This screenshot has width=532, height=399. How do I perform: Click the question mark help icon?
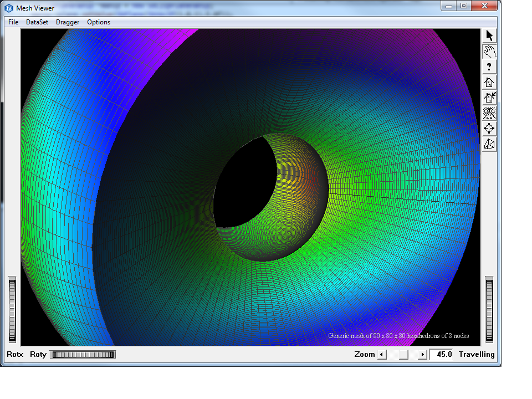(x=489, y=67)
